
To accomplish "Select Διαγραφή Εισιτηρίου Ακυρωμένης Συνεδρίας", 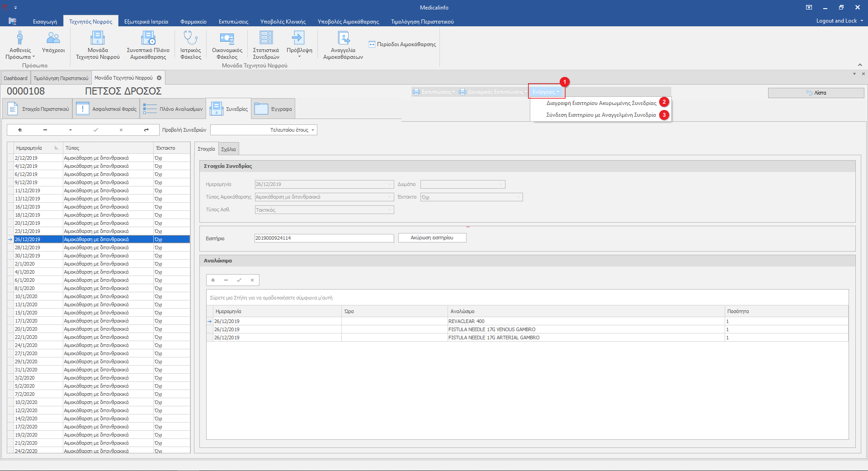I will coord(601,103).
